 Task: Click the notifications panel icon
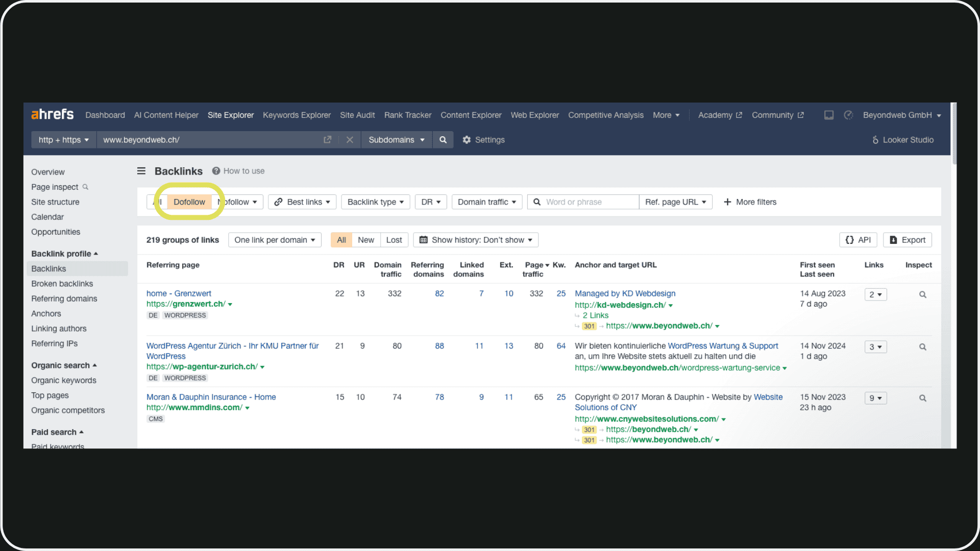tap(829, 115)
